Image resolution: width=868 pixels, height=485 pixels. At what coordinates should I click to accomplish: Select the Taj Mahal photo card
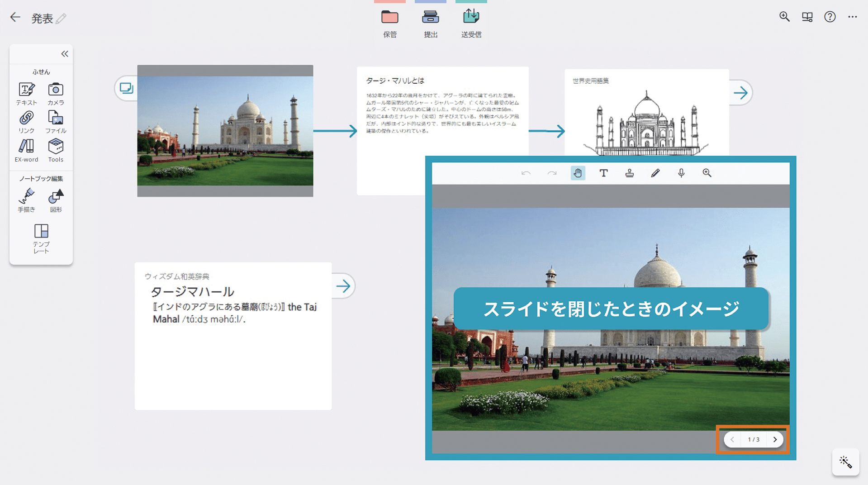225,131
